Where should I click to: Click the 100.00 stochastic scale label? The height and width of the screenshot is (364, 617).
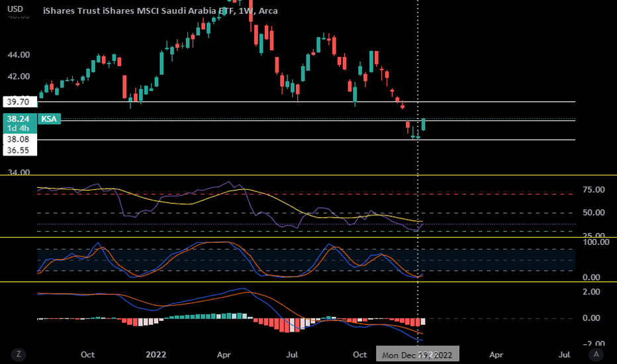pyautogui.click(x=596, y=242)
